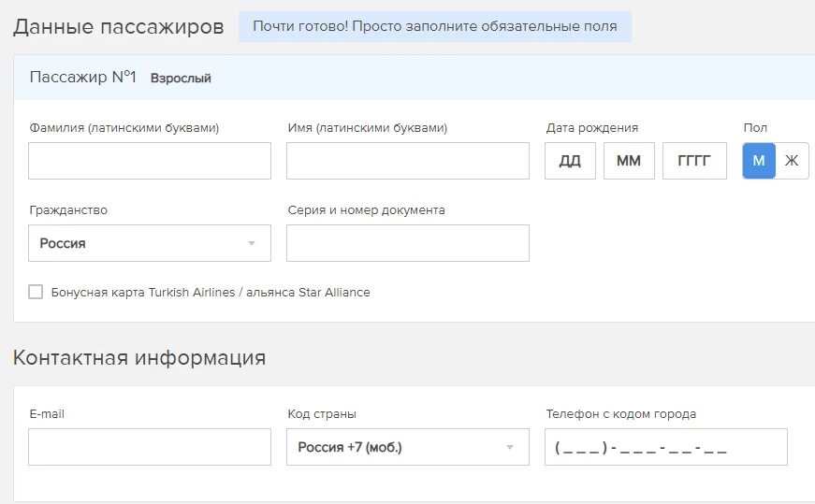815x504 pixels.
Task: Click the arrow next to Россия +7 (моб.)
Action: 510,447
